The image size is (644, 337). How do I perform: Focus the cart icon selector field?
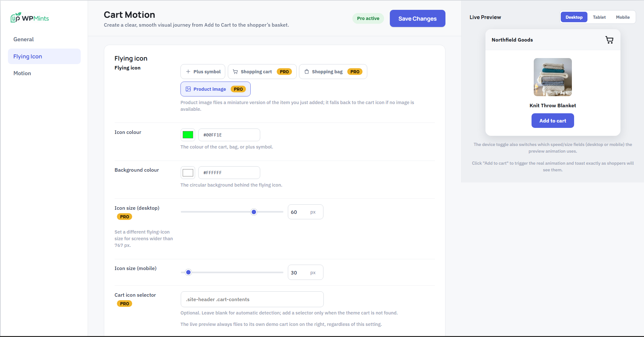252,299
